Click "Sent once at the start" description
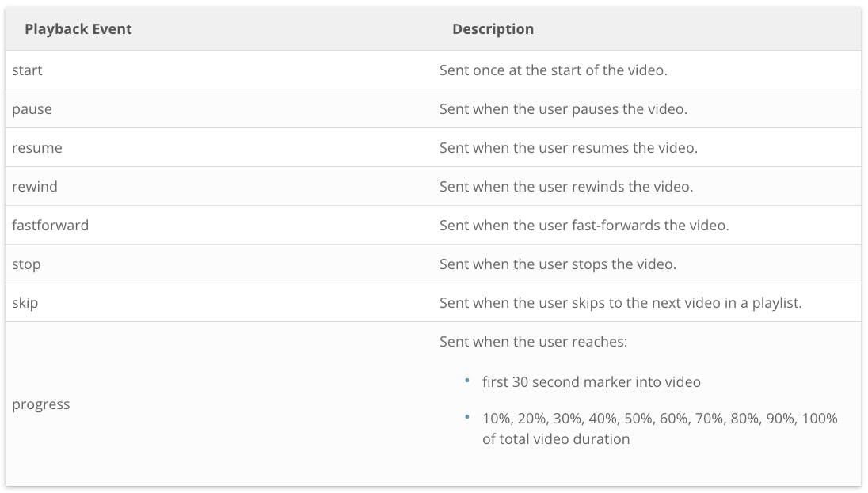868x493 pixels. tap(553, 70)
